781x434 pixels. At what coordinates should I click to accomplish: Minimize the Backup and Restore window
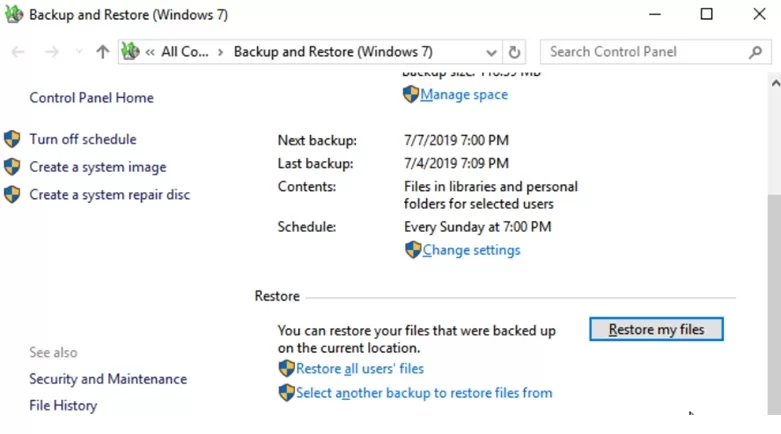point(655,14)
